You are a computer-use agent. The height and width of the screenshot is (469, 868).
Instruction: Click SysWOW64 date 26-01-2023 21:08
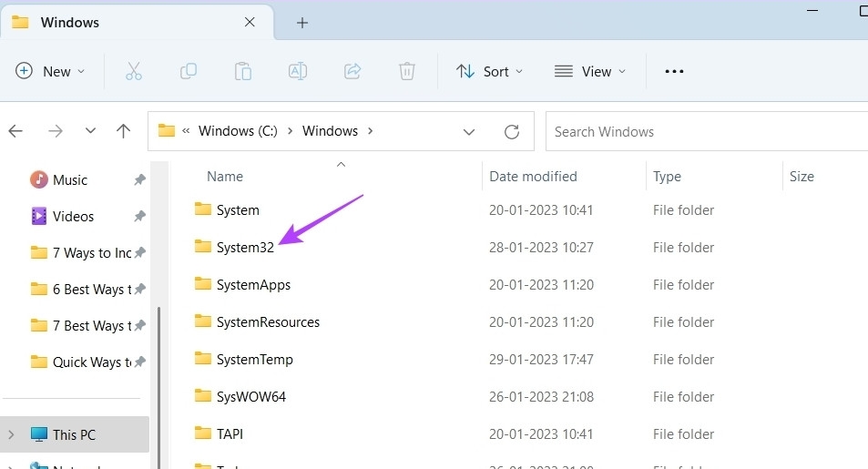(x=541, y=396)
